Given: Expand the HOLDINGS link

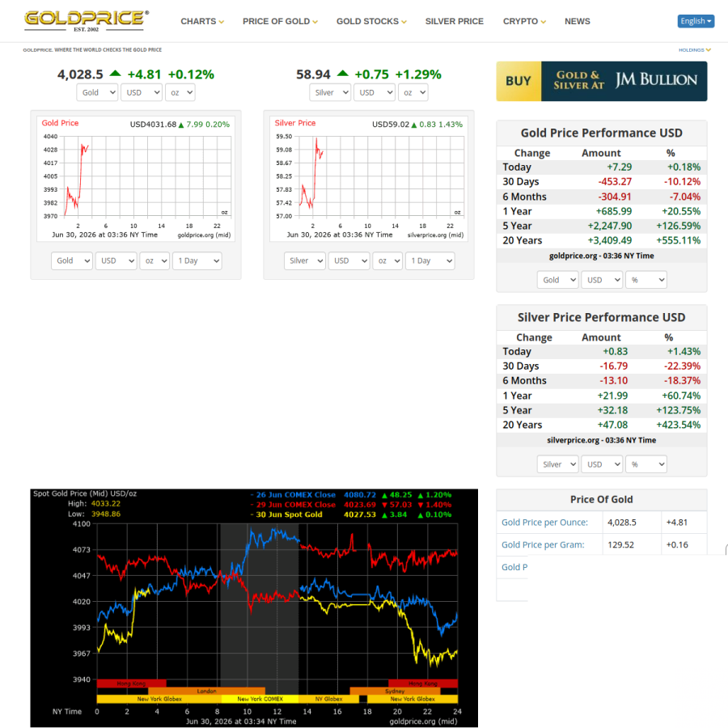Looking at the screenshot, I should 695,49.
